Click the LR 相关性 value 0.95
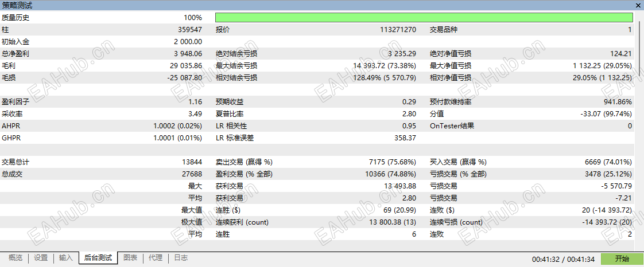Screen dimensions: 644x267 410,126
